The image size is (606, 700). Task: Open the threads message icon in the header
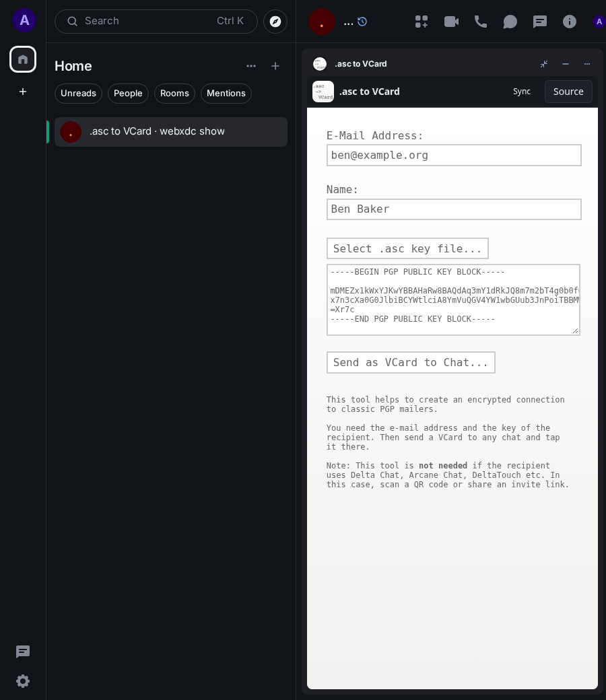[540, 22]
